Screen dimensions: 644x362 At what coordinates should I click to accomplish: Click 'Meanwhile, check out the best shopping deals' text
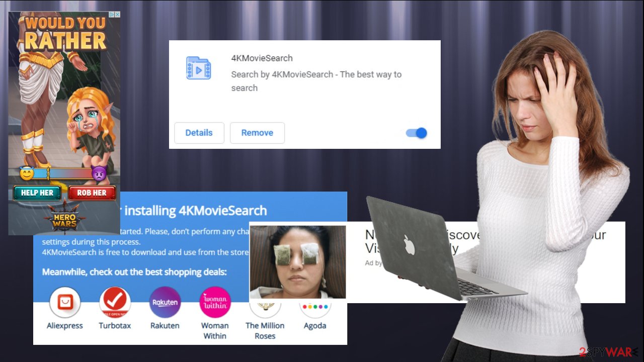coord(134,272)
